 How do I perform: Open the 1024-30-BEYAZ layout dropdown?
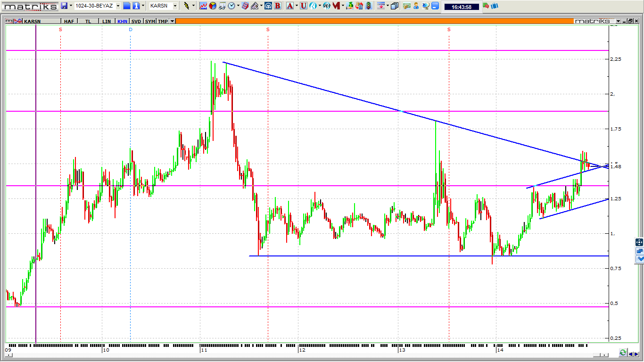click(x=118, y=6)
